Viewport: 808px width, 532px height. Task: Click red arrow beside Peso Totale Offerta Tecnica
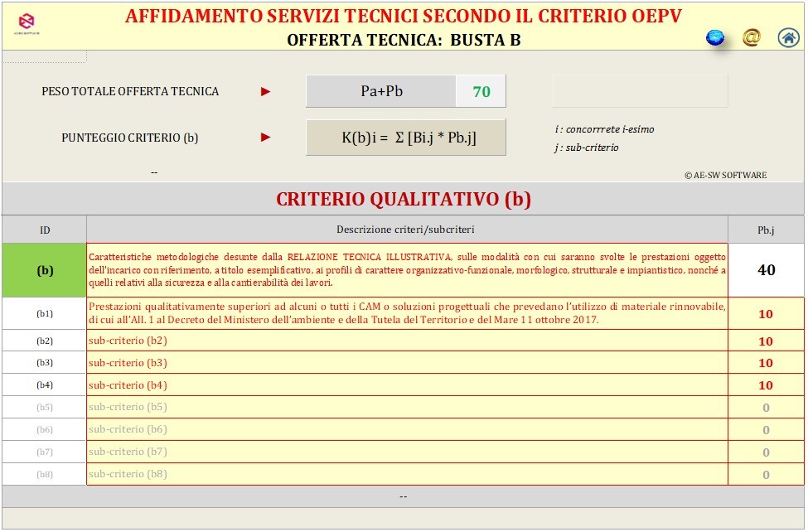[266, 92]
